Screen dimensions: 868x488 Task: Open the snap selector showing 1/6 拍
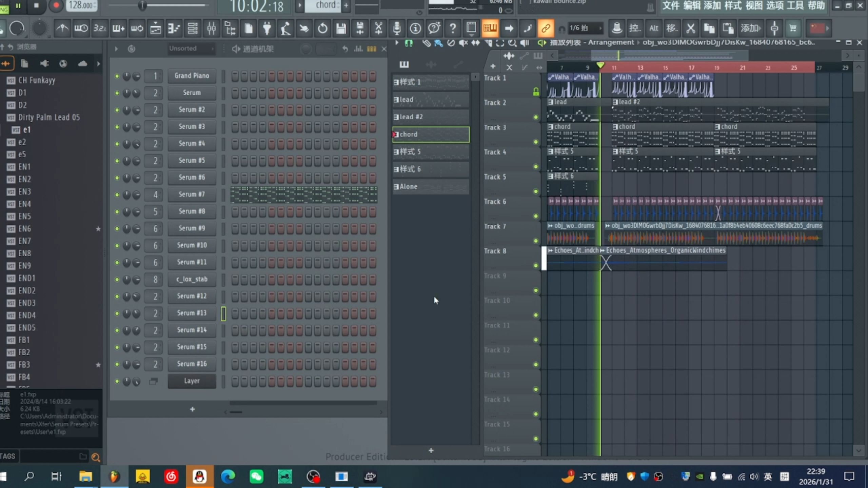pos(585,28)
